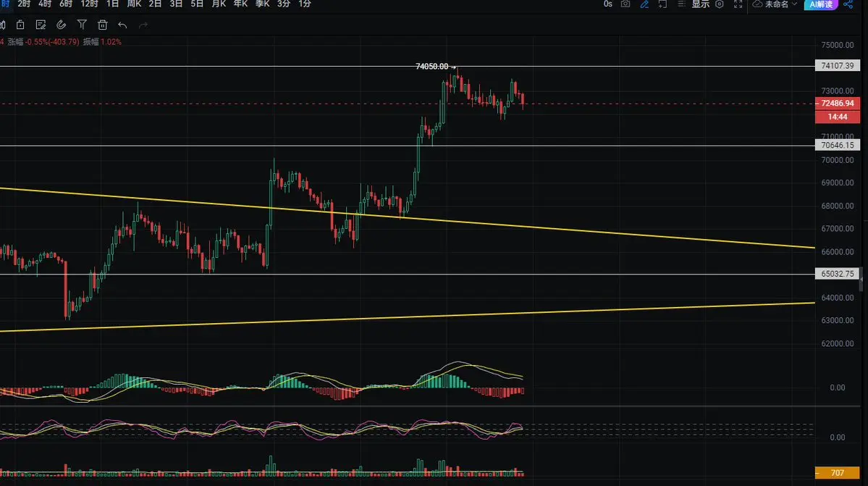Click the 62000.00 price axis label
The width and height of the screenshot is (868, 486).
pos(837,343)
